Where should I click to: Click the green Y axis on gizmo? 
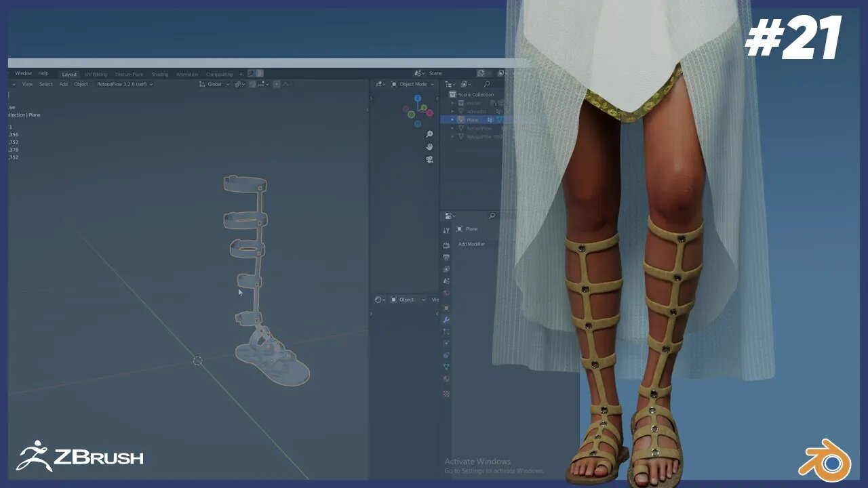(424, 107)
